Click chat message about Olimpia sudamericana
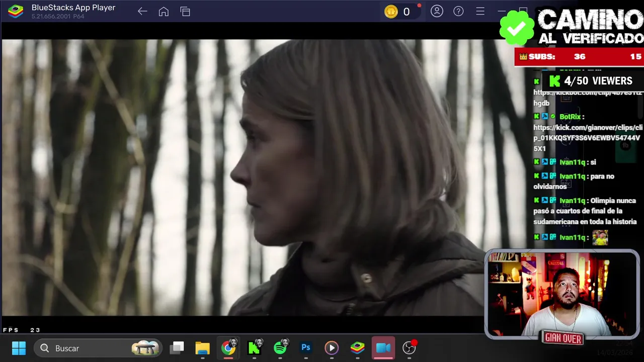 [585, 211]
